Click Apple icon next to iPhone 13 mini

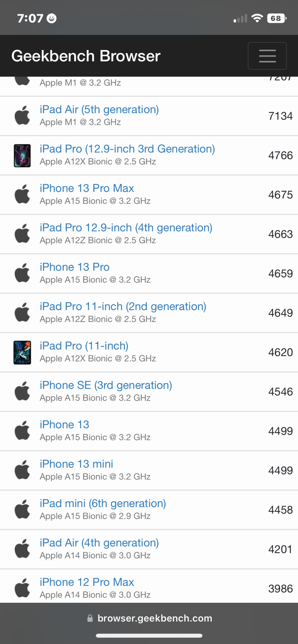point(22,470)
